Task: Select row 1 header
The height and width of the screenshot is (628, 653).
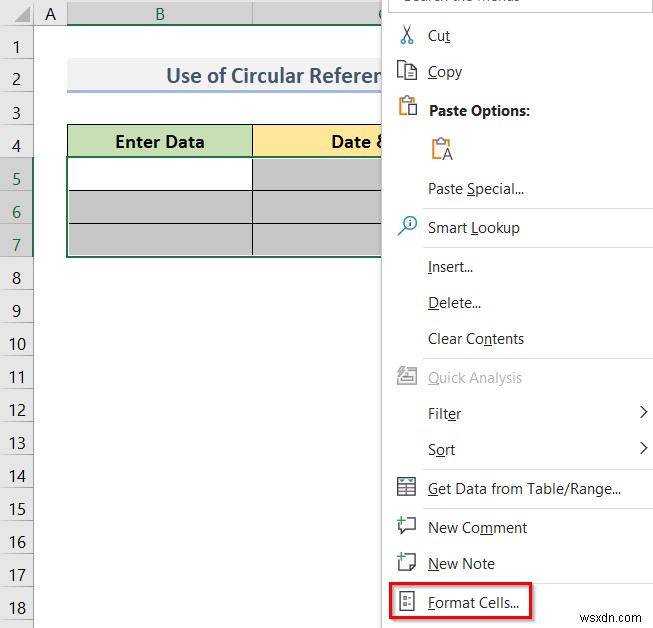Action: (16, 42)
